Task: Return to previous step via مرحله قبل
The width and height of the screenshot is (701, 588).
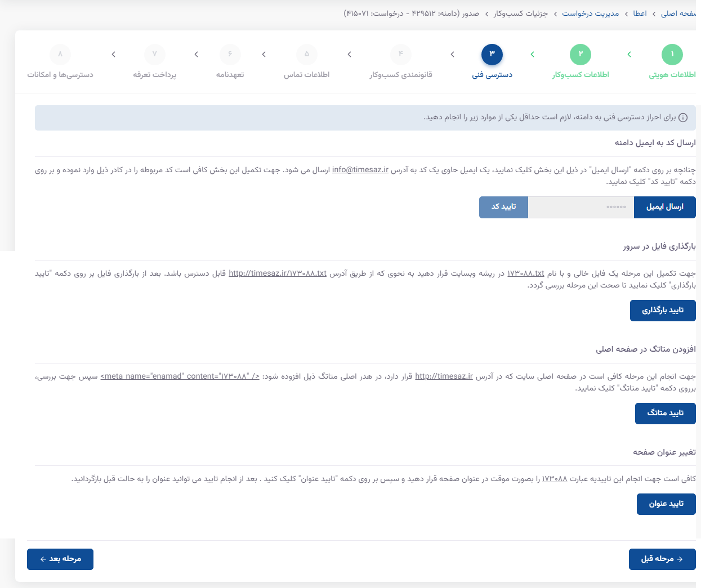Action: 662,559
